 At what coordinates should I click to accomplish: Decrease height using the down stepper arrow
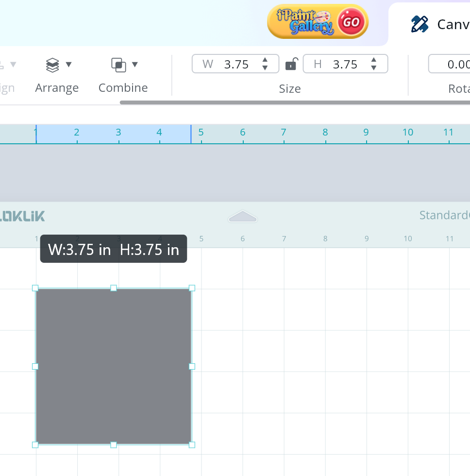(x=374, y=68)
